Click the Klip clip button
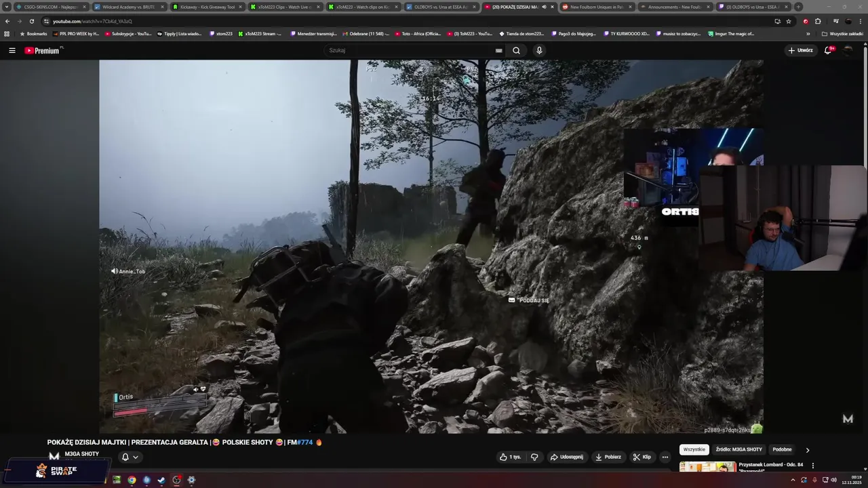Viewport: 868px width, 488px height. (642, 457)
